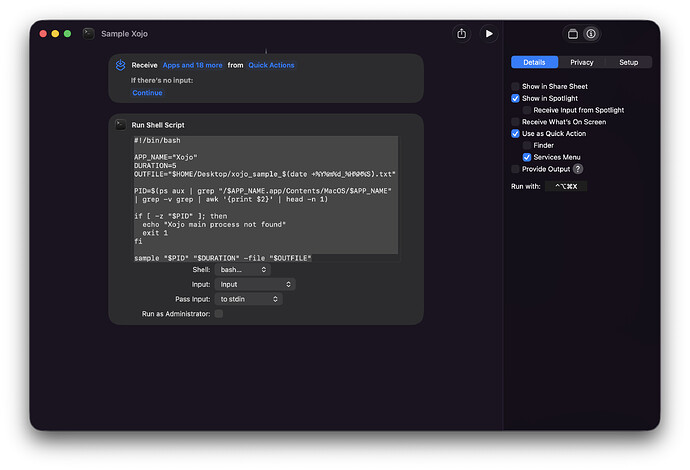Open the Shell dropdown showing bash
This screenshot has width=690, height=470.
(242, 270)
